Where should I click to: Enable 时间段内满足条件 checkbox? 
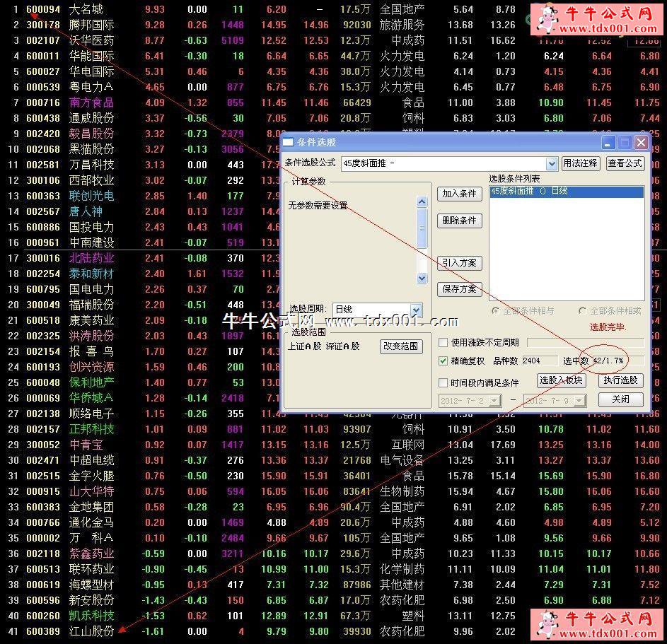point(443,382)
